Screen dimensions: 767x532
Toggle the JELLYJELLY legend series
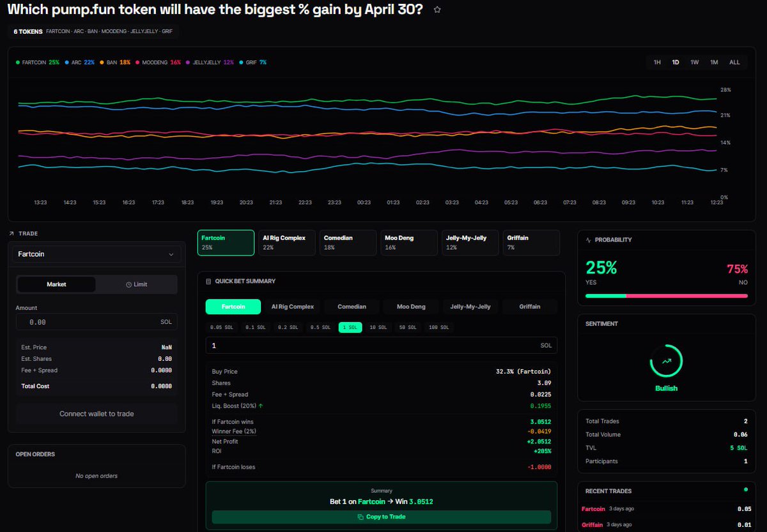210,63
